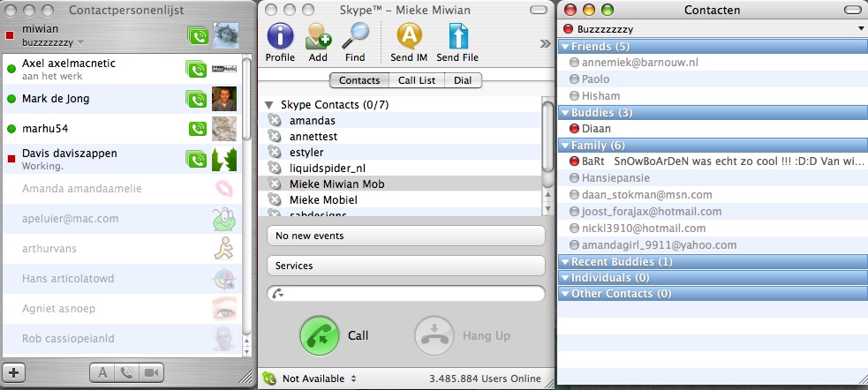Show more toolbar items via double chevron
Viewport: 868px width, 390px height.
click(x=546, y=44)
